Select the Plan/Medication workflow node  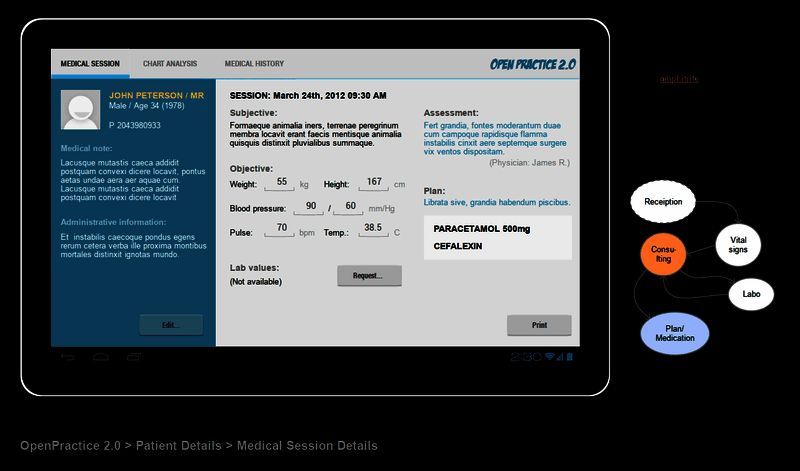click(674, 333)
